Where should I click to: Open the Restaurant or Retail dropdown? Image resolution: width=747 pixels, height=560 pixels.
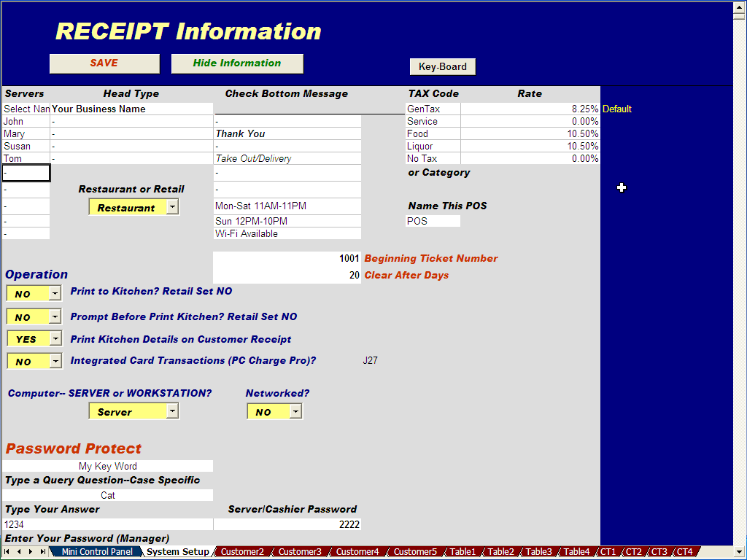coord(171,207)
